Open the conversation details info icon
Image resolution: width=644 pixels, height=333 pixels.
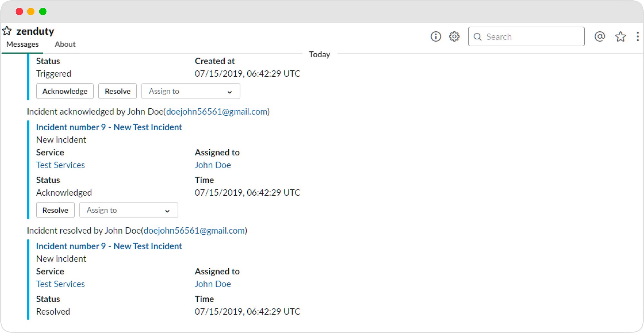click(436, 37)
